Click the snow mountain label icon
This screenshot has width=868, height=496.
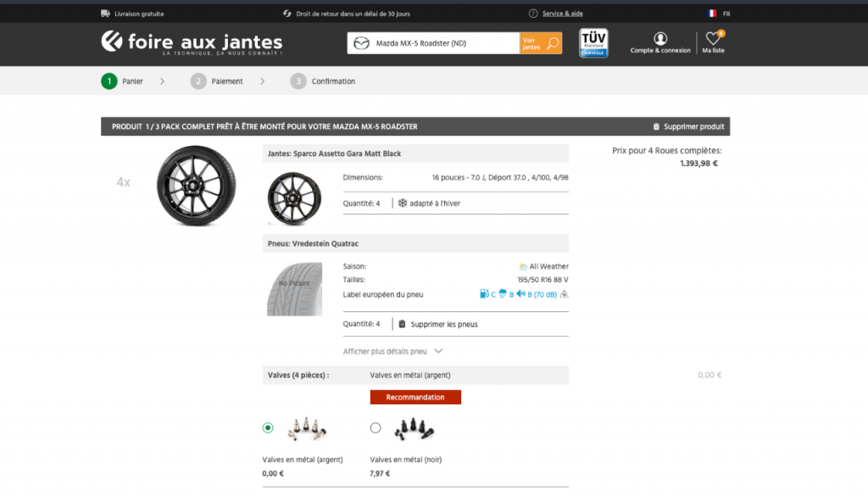[x=564, y=294]
